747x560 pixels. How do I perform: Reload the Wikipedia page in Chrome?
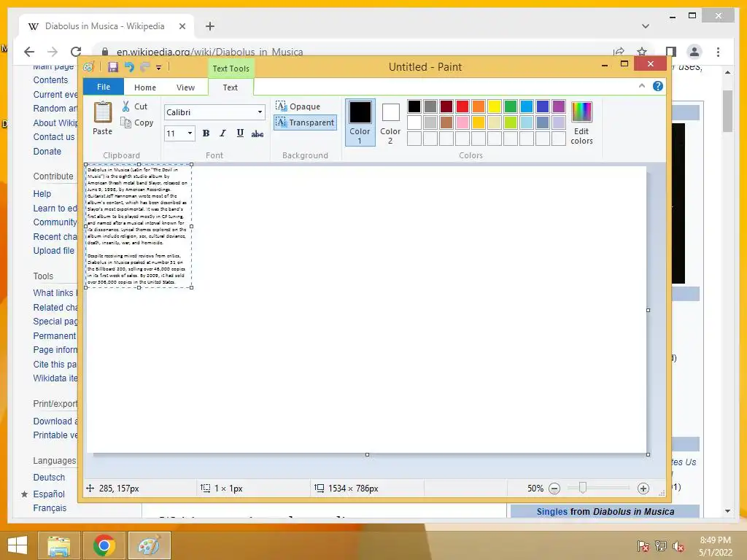click(x=76, y=52)
